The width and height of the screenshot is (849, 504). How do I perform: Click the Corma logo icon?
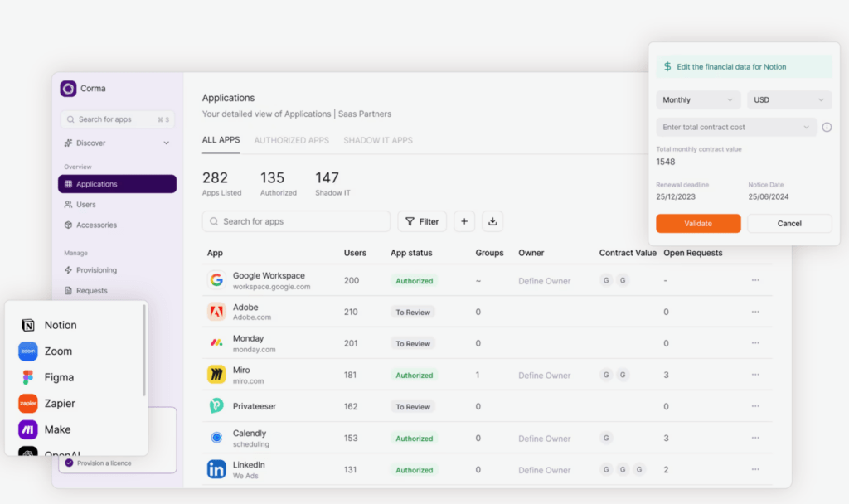[x=70, y=88]
